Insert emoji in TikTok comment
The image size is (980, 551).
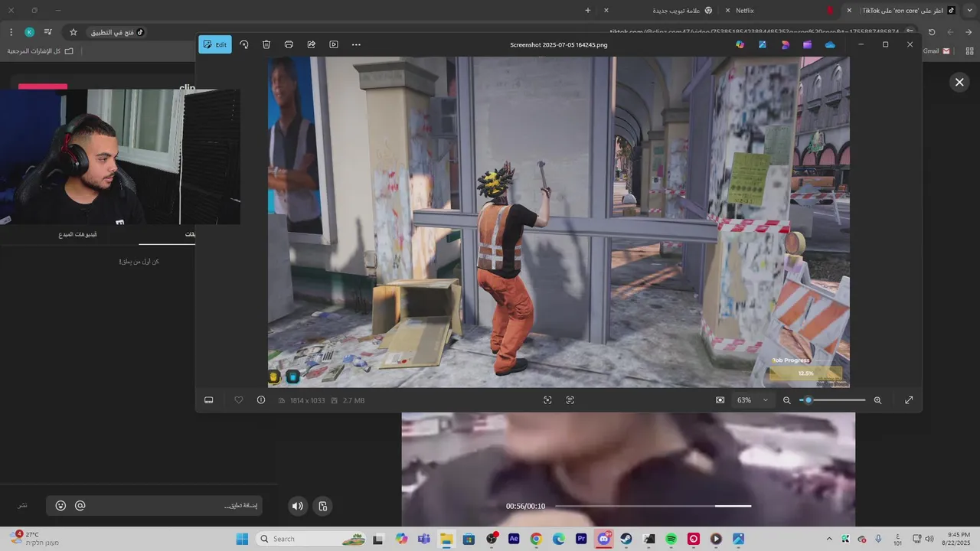point(60,506)
